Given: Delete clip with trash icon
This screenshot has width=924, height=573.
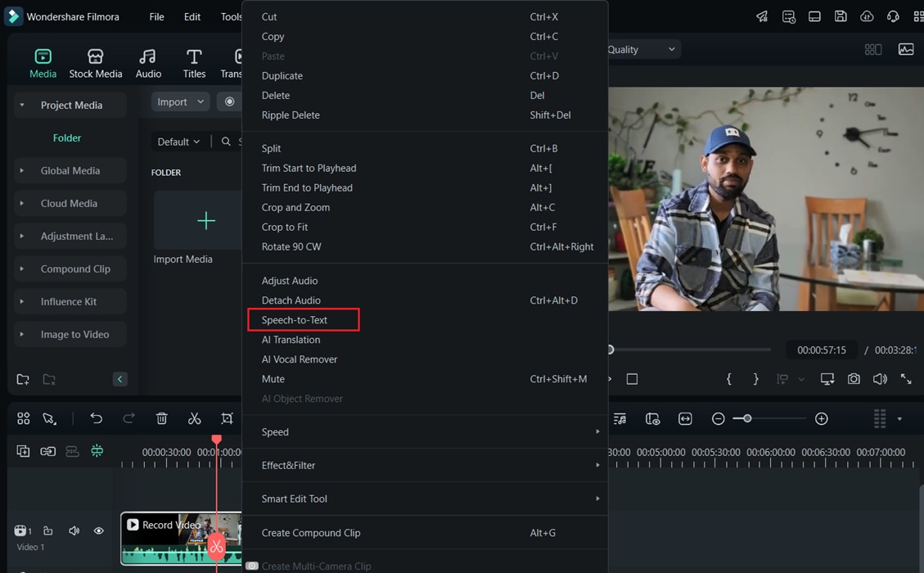Looking at the screenshot, I should click(x=161, y=418).
